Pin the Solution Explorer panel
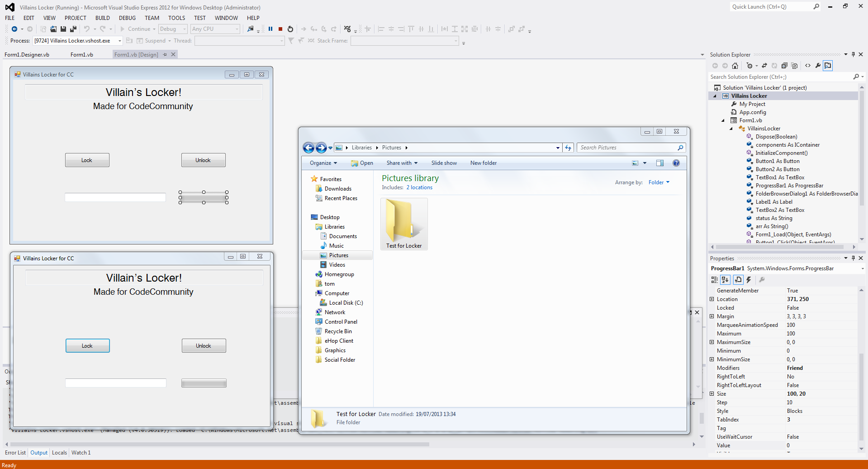 tap(854, 54)
